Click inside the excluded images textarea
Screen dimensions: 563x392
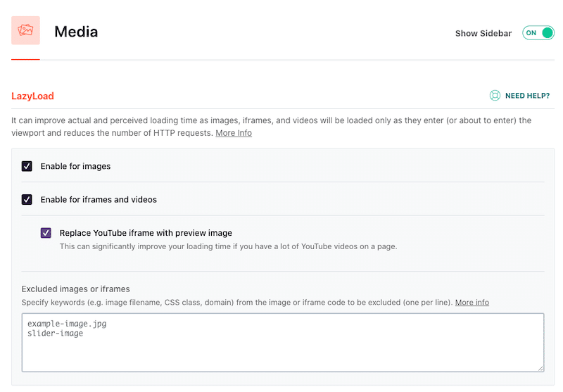pyautogui.click(x=281, y=352)
